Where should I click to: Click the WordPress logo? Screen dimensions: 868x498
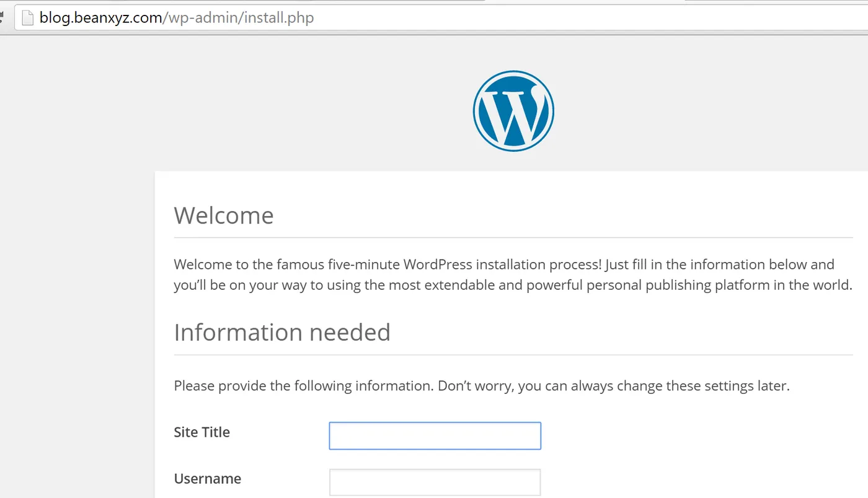click(x=513, y=111)
